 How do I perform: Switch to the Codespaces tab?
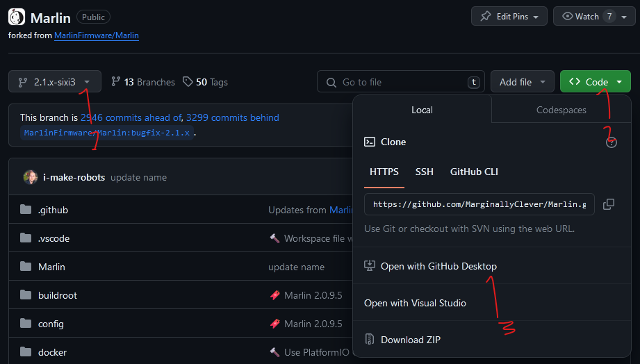pos(561,110)
